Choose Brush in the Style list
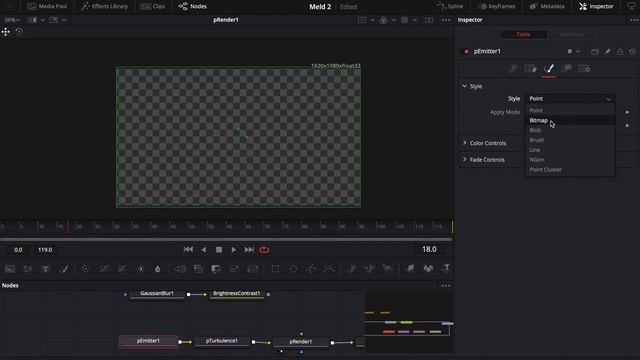The width and height of the screenshot is (640, 360). point(570,140)
